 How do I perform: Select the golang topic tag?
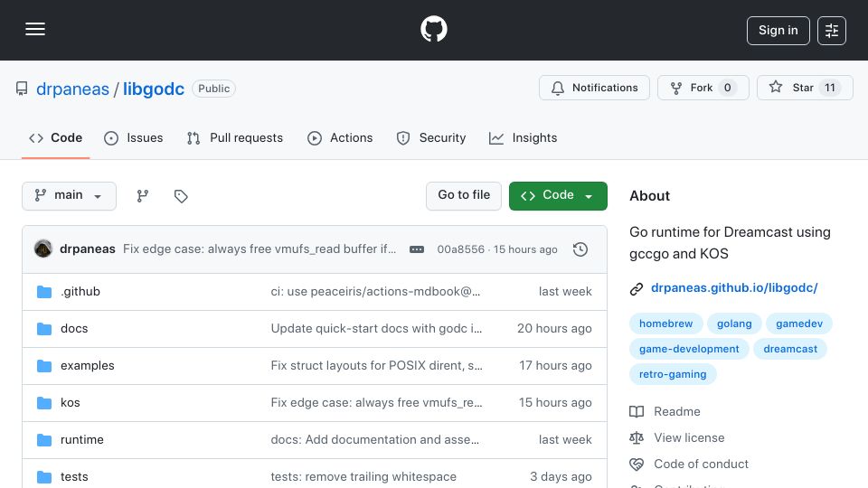tap(734, 324)
